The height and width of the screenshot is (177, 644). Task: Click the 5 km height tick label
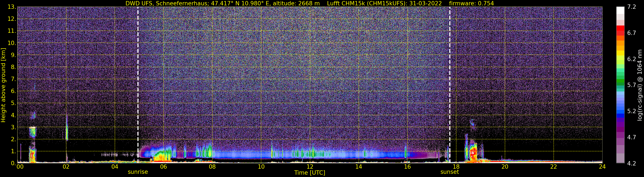point(13,103)
